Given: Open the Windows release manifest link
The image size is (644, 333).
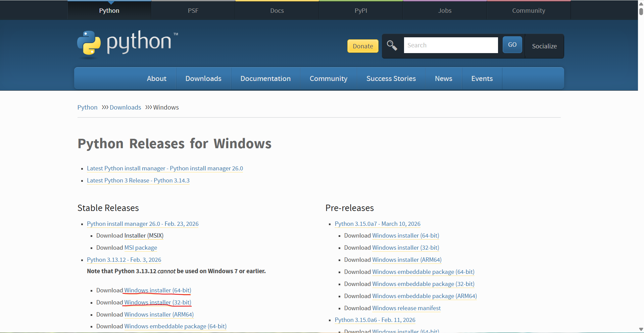Looking at the screenshot, I should click(406, 308).
